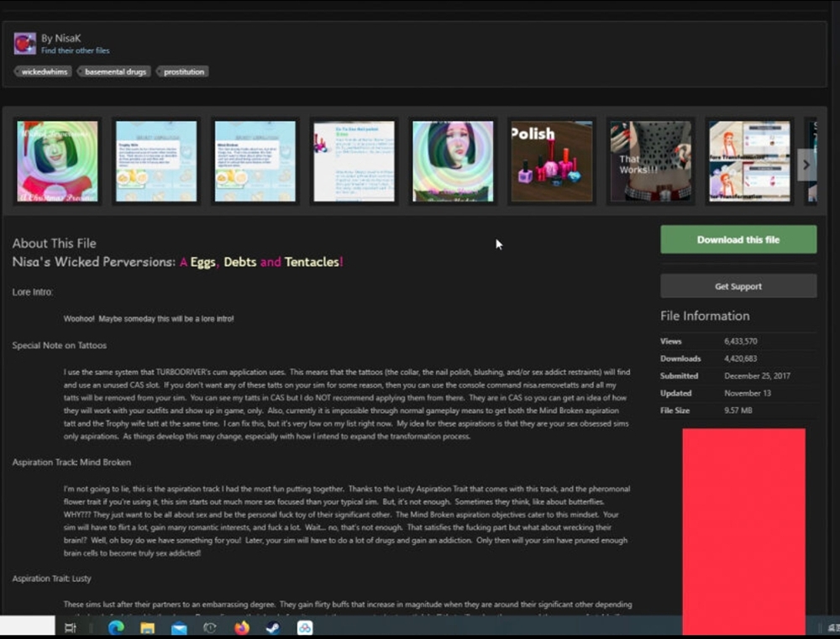
Task: Advance the screenshot carousel with right arrow
Action: 806,165
